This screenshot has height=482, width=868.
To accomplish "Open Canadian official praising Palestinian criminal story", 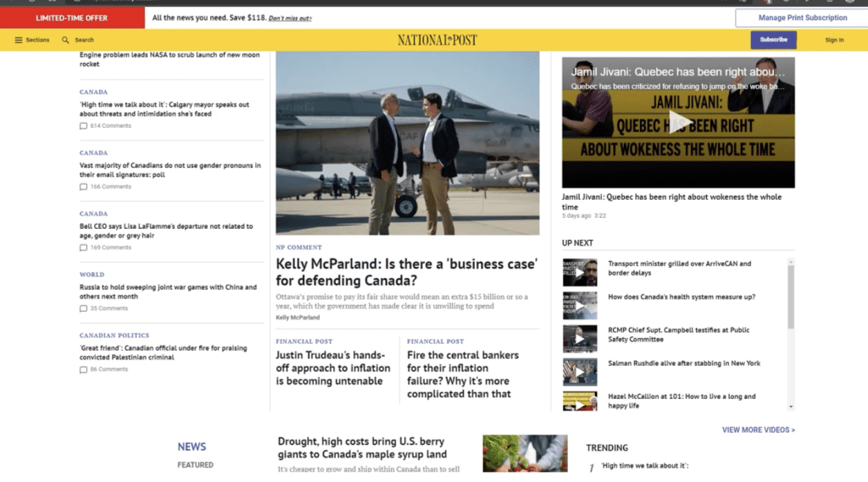I will click(x=164, y=352).
